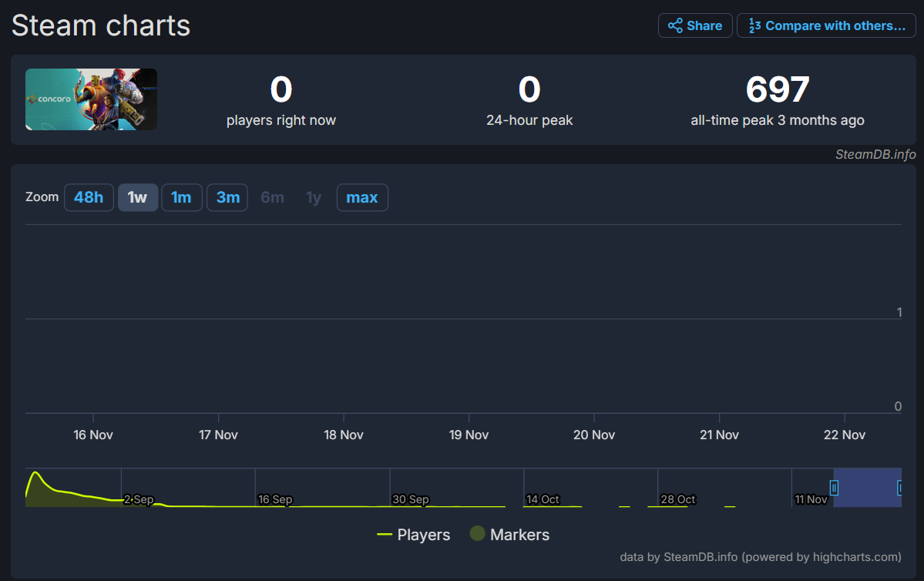Screen dimensions: 924x581
Task: Click the 17 Nov axis label
Action: [218, 435]
